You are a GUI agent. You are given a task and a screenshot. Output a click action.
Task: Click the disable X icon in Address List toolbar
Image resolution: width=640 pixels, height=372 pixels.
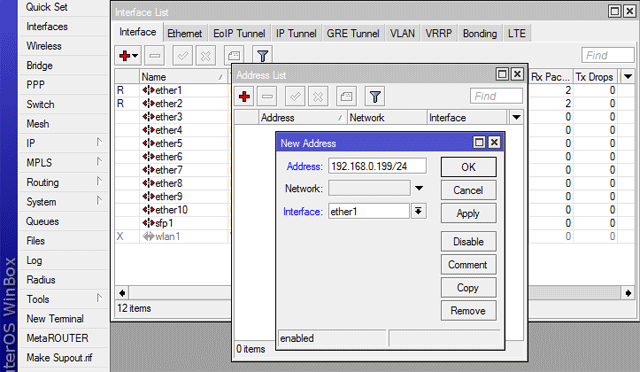click(x=318, y=96)
